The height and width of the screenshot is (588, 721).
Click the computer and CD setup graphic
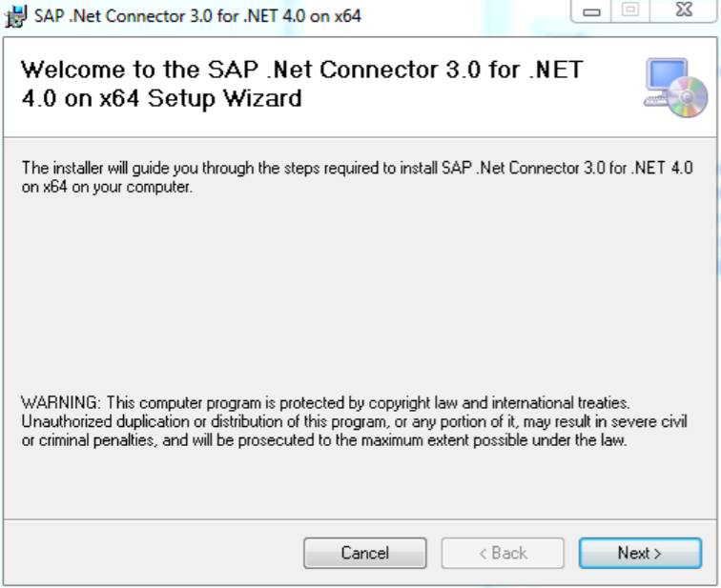point(675,87)
